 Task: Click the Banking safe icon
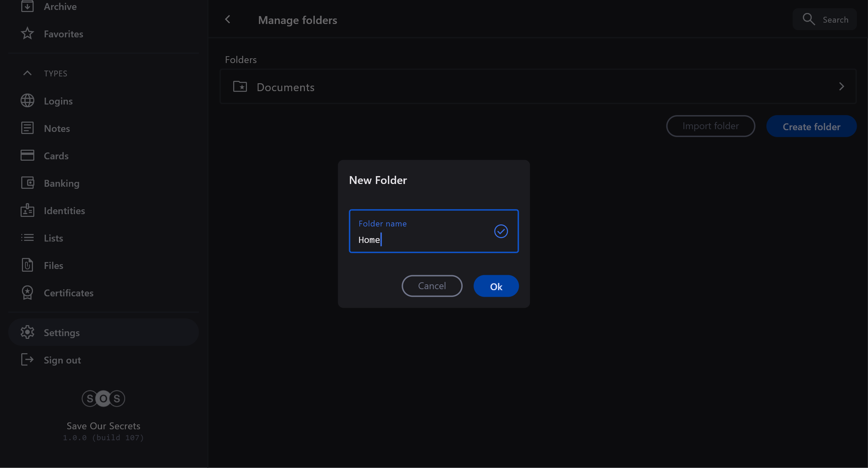(27, 183)
